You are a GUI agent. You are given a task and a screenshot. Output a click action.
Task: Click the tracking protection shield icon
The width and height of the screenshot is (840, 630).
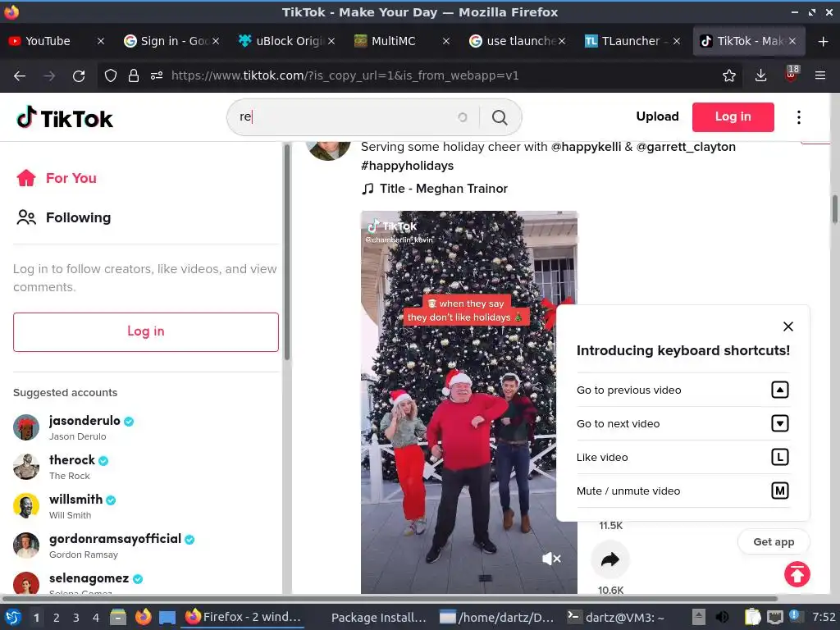pyautogui.click(x=111, y=76)
